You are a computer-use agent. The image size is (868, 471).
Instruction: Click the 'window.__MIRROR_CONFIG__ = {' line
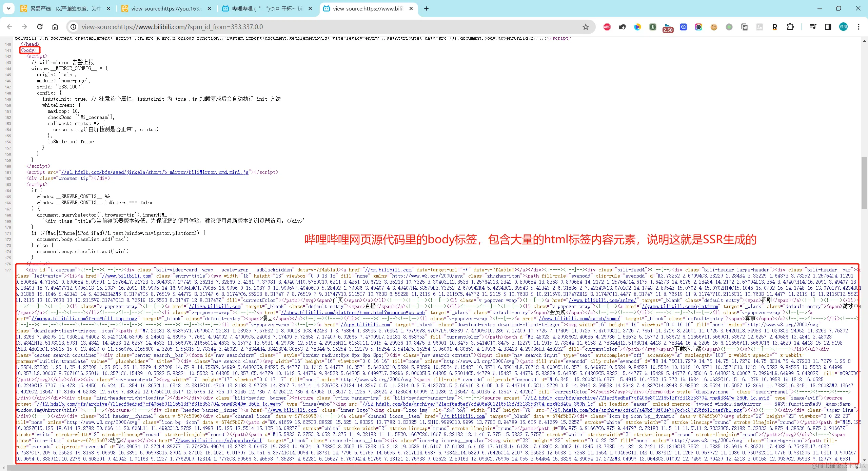tap(70, 68)
